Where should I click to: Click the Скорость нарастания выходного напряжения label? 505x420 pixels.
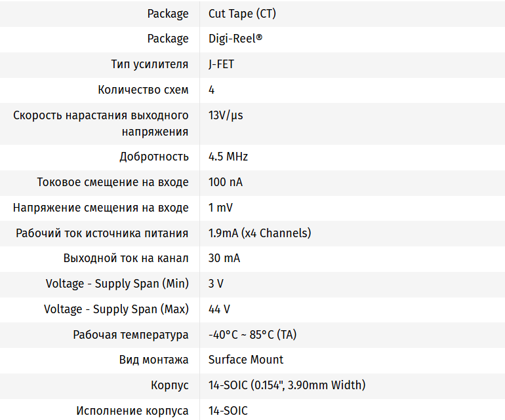click(x=101, y=123)
